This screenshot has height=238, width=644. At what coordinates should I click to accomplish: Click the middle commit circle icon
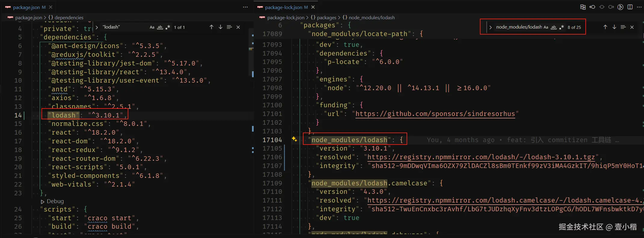point(602,7)
